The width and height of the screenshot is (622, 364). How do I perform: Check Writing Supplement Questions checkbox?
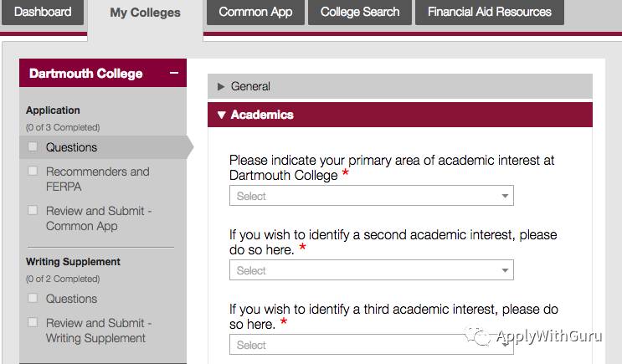(x=33, y=299)
